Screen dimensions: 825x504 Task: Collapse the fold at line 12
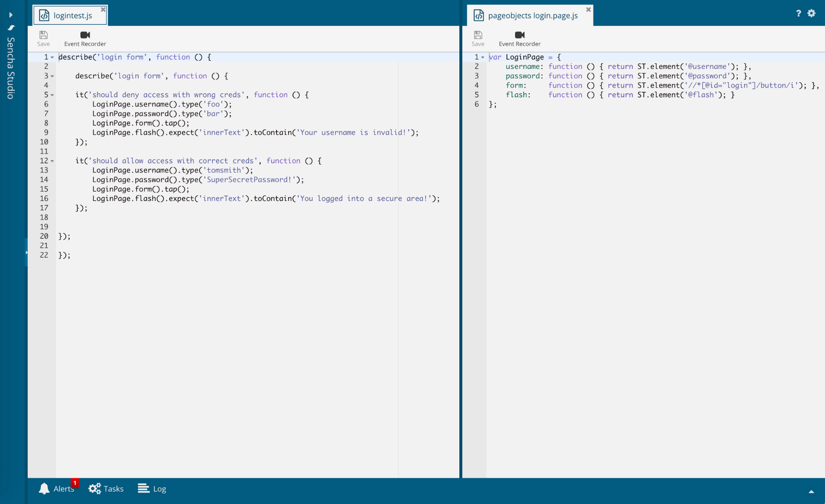click(x=52, y=161)
